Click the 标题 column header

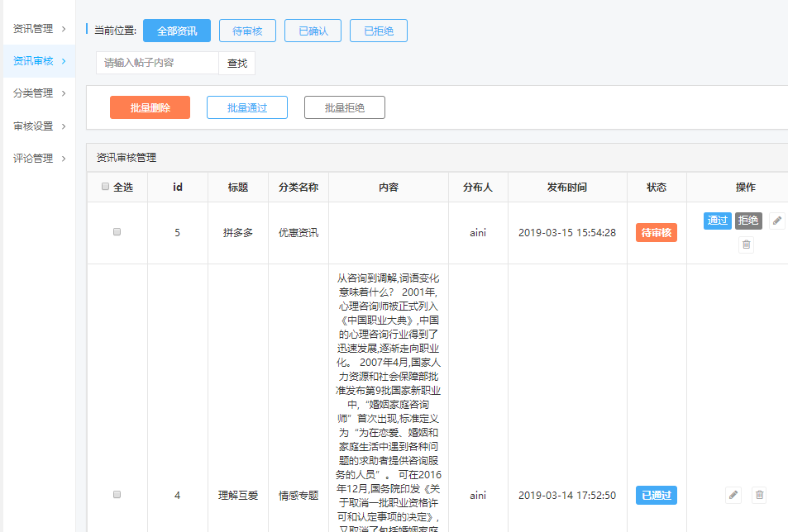pyautogui.click(x=238, y=188)
